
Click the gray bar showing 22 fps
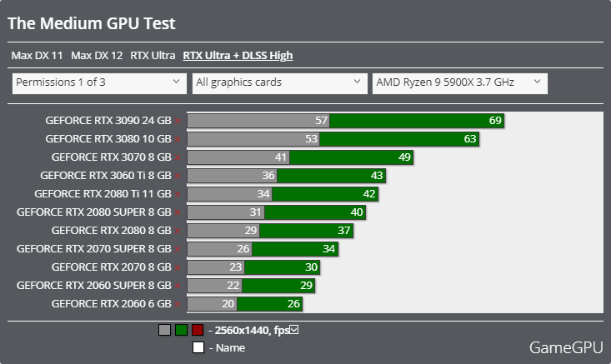(x=215, y=286)
